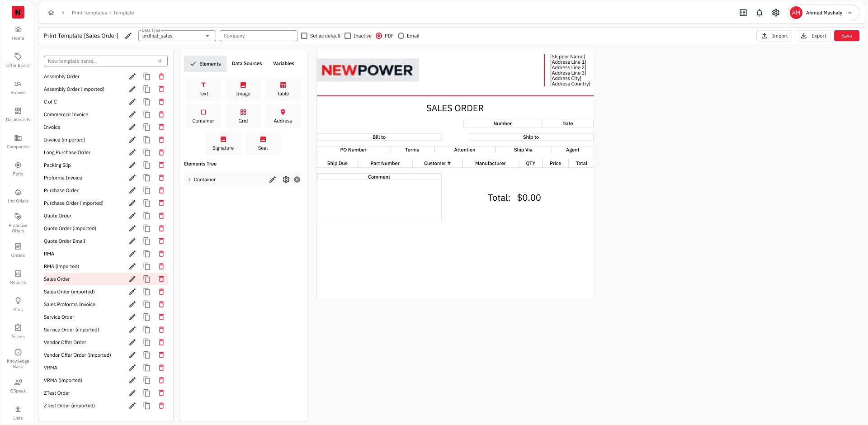Click the Company input field

[x=259, y=36]
